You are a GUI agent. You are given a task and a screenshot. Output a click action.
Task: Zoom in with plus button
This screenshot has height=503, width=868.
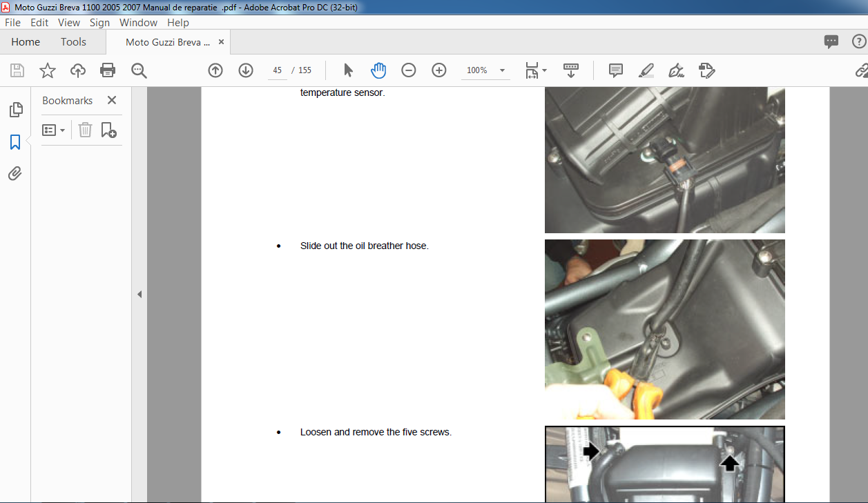point(439,70)
